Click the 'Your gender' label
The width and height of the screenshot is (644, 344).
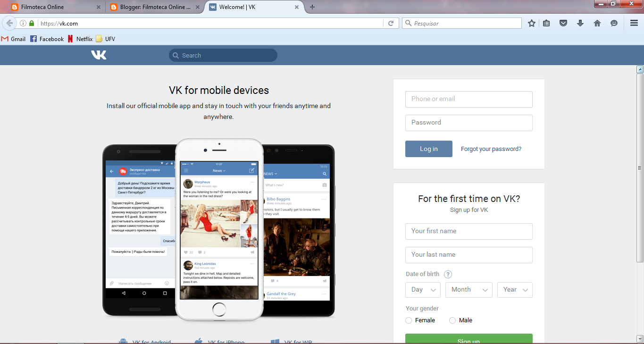click(422, 309)
